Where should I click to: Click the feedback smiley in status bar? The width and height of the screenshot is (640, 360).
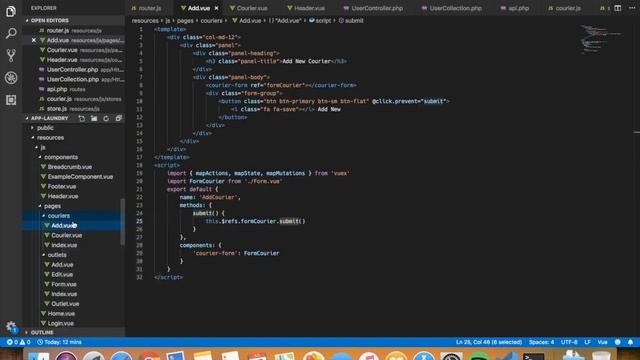[x=618, y=342]
